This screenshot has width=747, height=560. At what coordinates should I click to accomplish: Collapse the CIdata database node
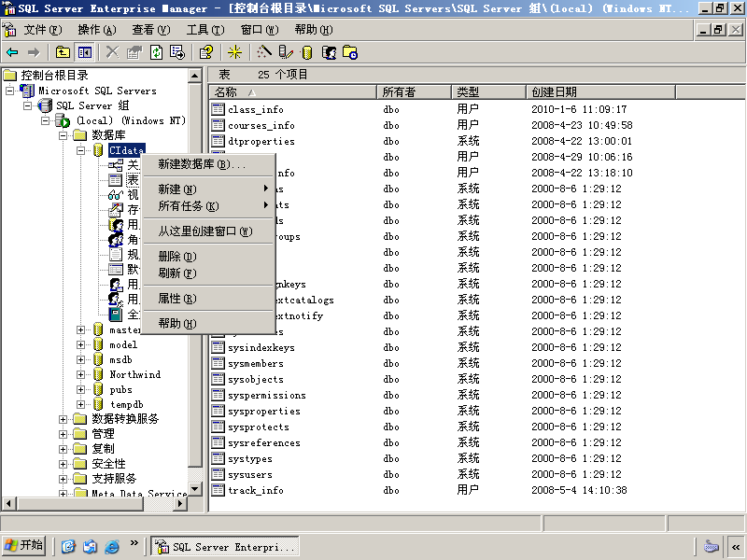80,150
